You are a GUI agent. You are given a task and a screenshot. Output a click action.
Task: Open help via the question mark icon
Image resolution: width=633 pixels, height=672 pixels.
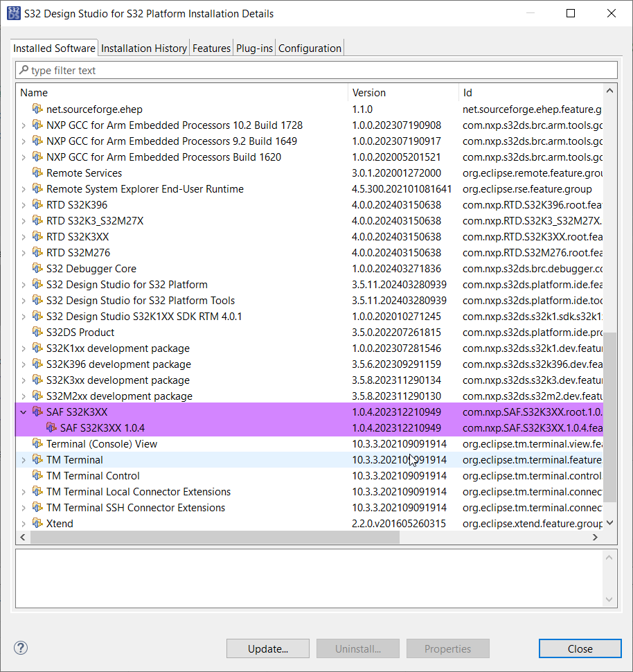tap(20, 648)
